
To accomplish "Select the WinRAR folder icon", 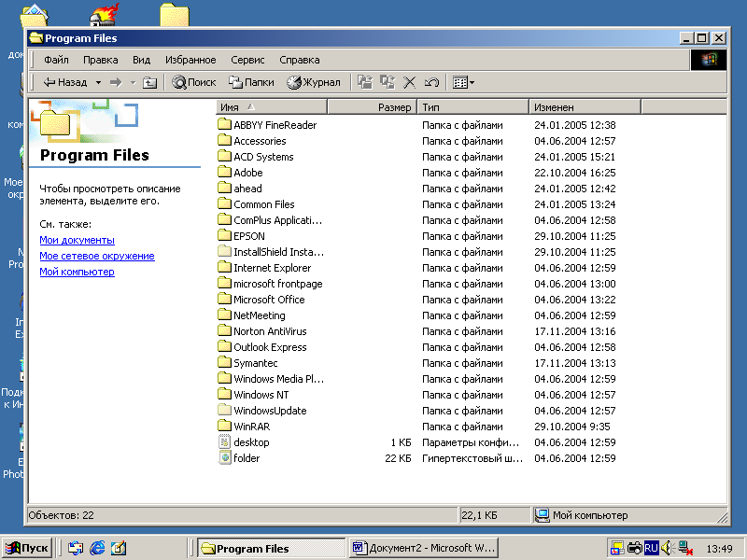I will point(224,427).
